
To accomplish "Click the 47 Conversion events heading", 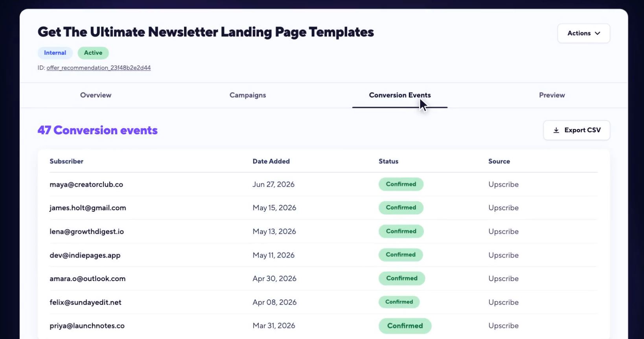I will [98, 130].
